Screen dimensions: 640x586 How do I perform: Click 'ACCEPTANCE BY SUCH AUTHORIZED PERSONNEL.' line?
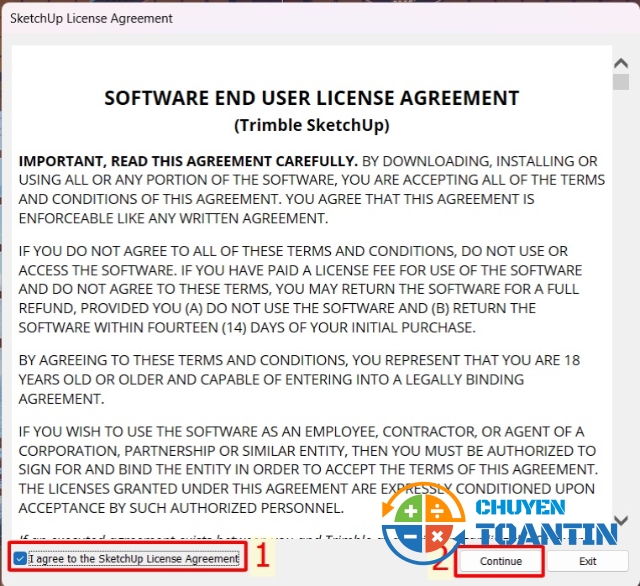(181, 508)
